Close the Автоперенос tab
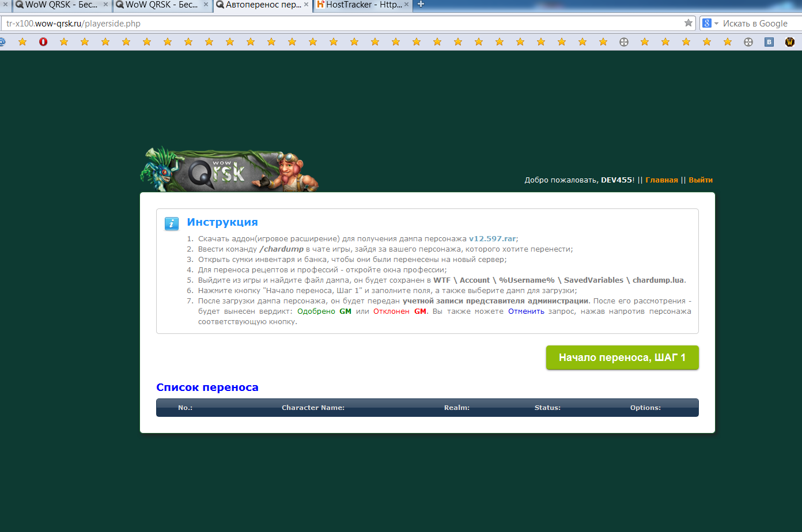This screenshot has width=802, height=532. (306, 5)
